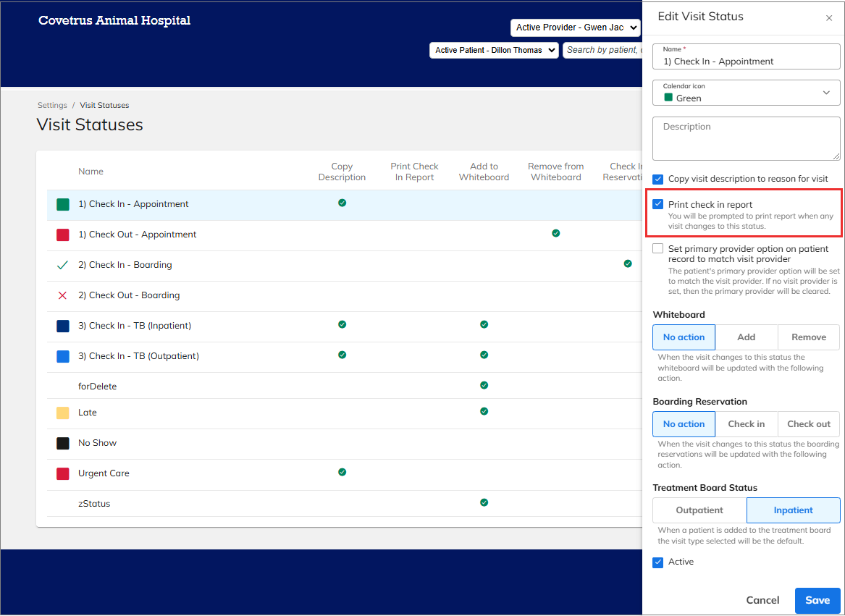Click the Save button
The width and height of the screenshot is (845, 616).
pos(817,600)
